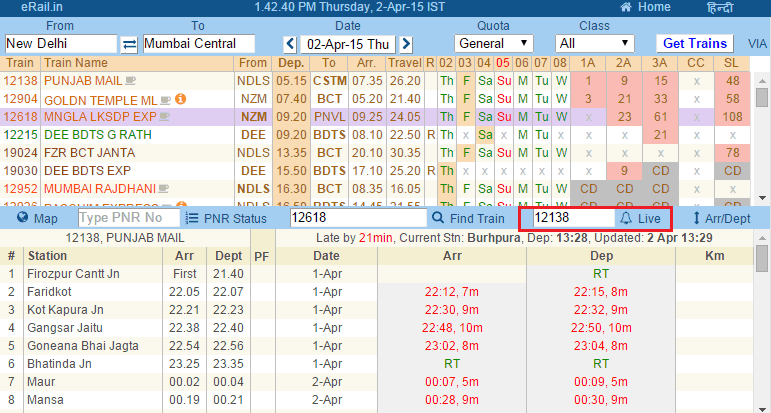Click SL availability 48 for PUNJAB MAIL
Image resolution: width=771 pixels, height=413 pixels.
point(732,81)
